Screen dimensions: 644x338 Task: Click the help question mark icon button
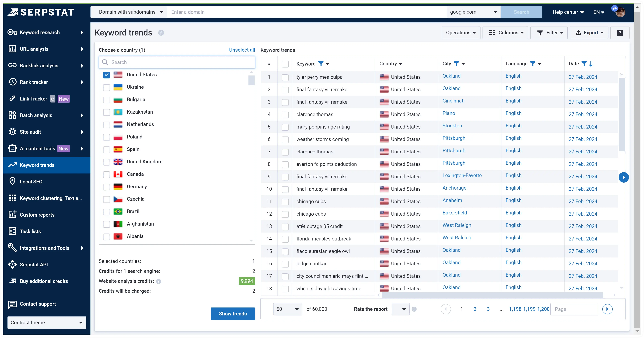tap(620, 33)
